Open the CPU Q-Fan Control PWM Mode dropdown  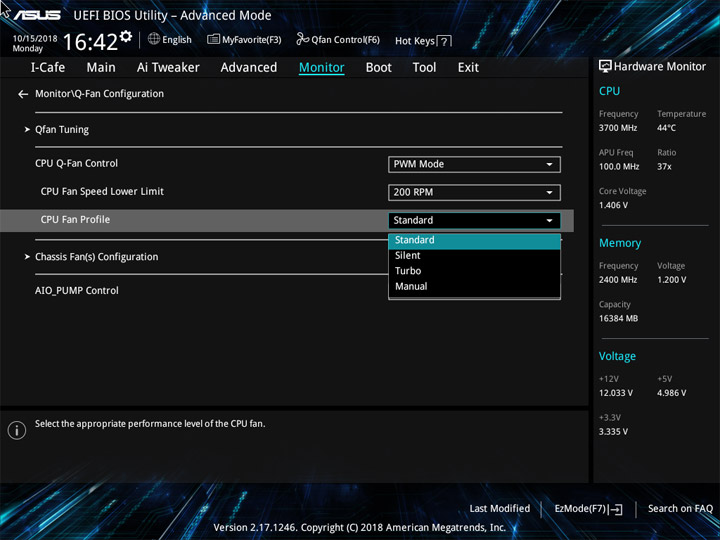point(474,164)
